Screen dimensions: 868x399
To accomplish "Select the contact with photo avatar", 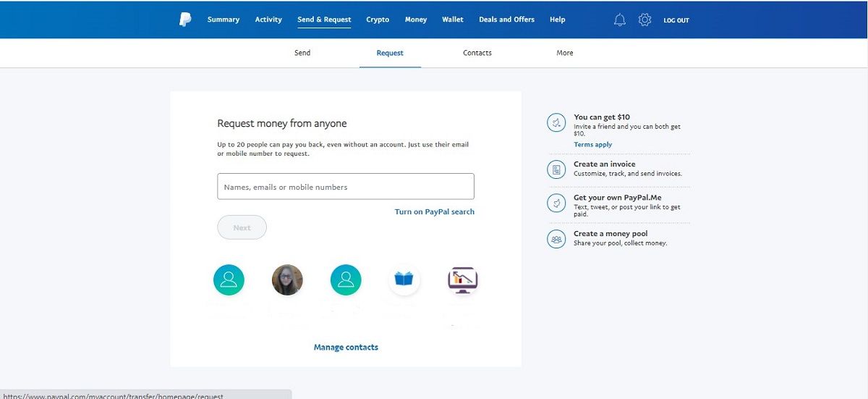I will tap(287, 280).
